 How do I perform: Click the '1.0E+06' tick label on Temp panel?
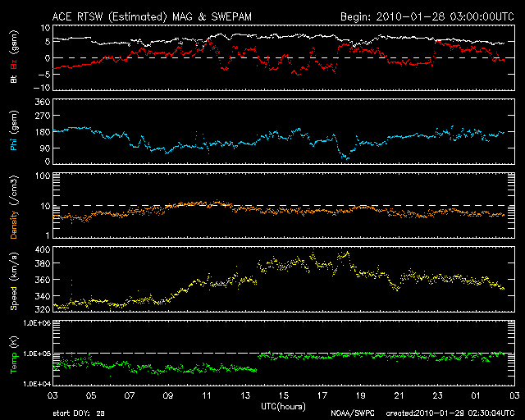(x=37, y=323)
